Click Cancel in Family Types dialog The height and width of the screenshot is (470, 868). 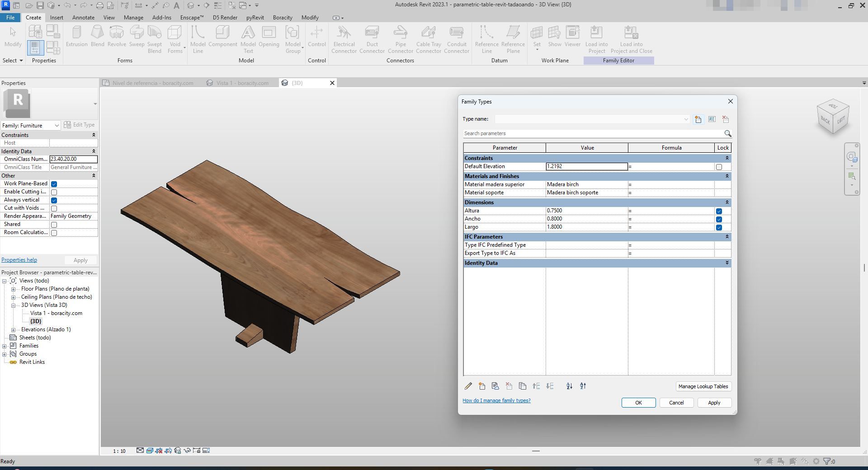coord(676,403)
